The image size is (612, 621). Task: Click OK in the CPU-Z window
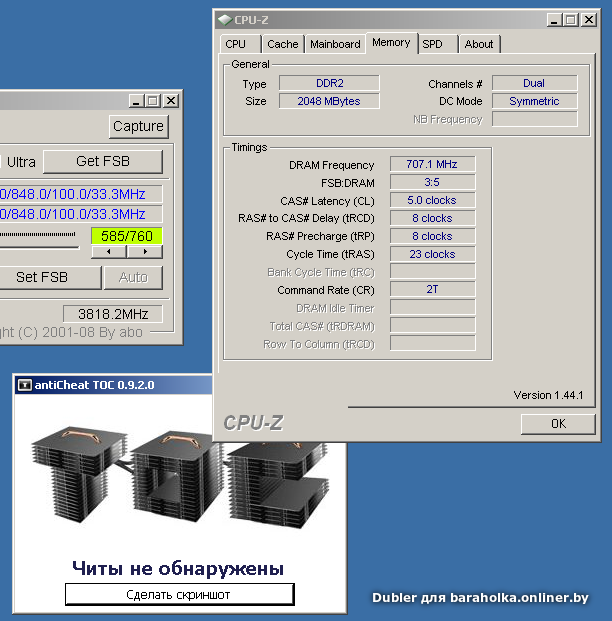558,424
